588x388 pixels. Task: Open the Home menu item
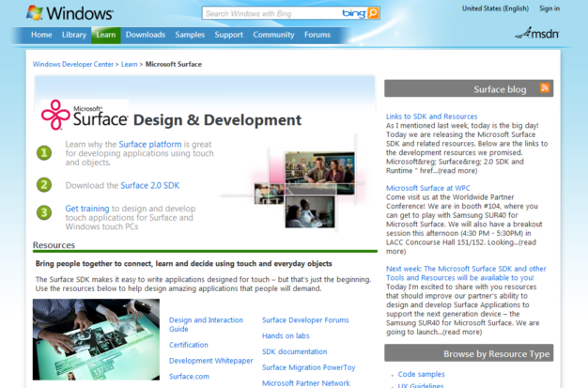click(x=41, y=35)
